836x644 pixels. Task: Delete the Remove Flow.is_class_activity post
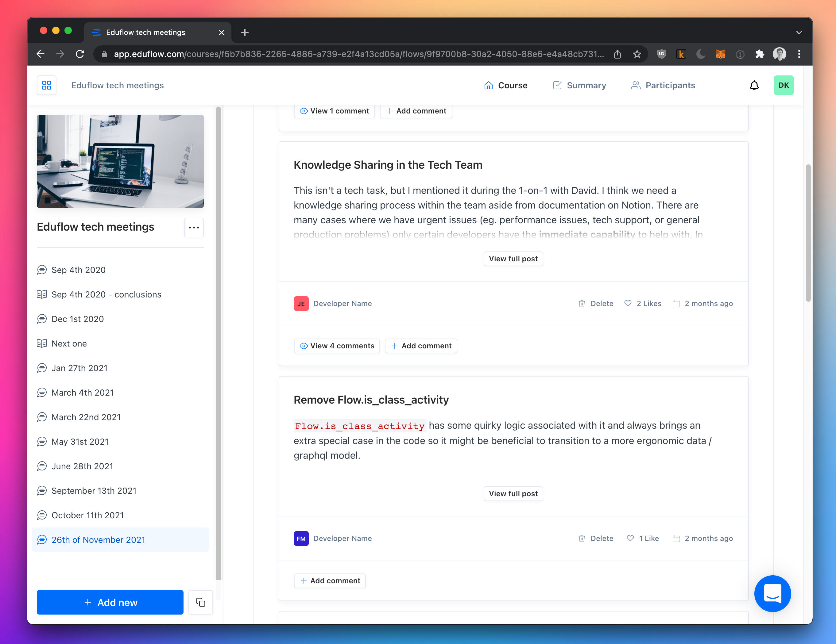pos(596,538)
